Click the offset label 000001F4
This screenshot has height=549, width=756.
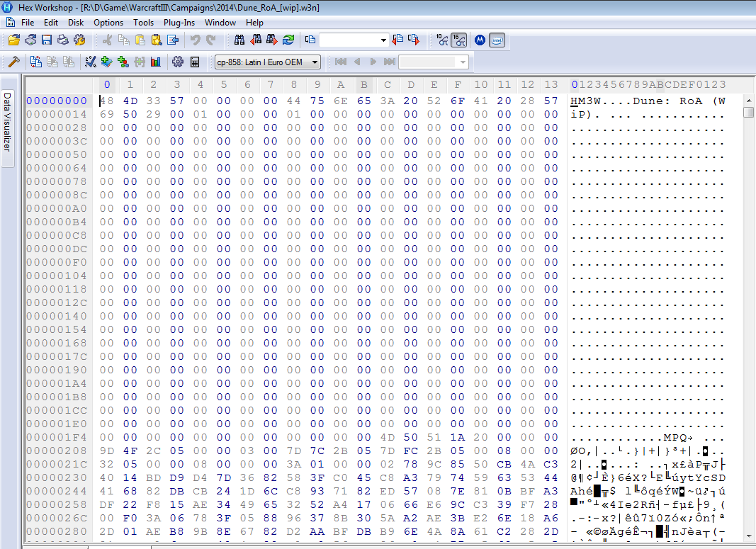click(57, 437)
